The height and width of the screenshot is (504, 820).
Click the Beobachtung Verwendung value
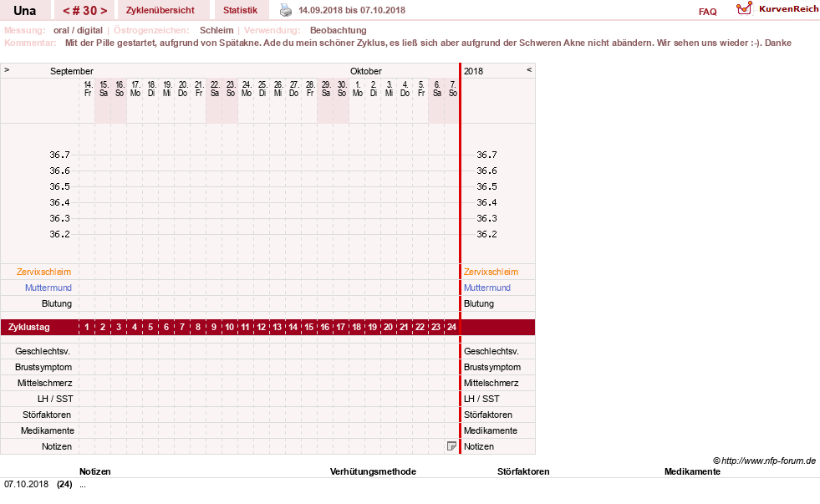point(338,30)
